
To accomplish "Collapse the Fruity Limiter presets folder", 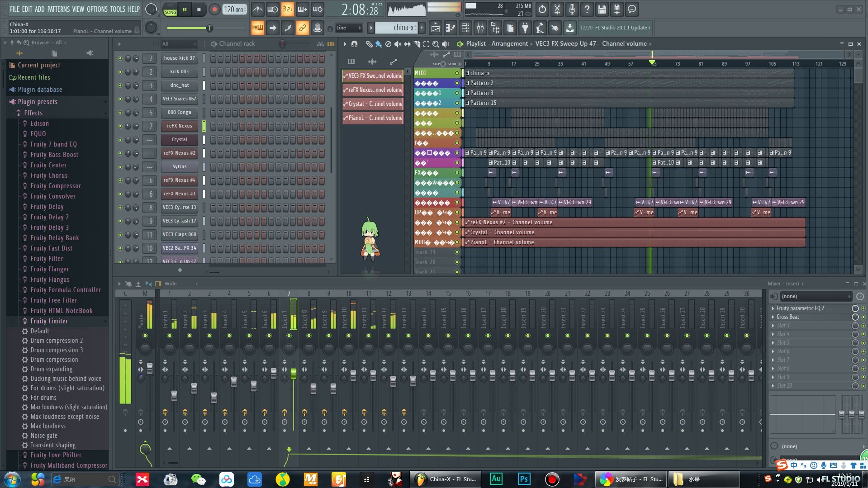I will [x=49, y=321].
